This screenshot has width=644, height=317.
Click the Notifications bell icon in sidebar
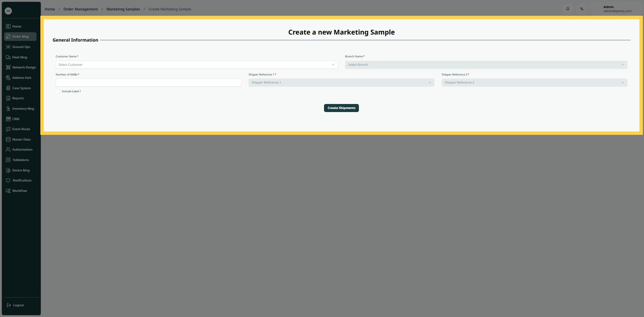(x=8, y=180)
